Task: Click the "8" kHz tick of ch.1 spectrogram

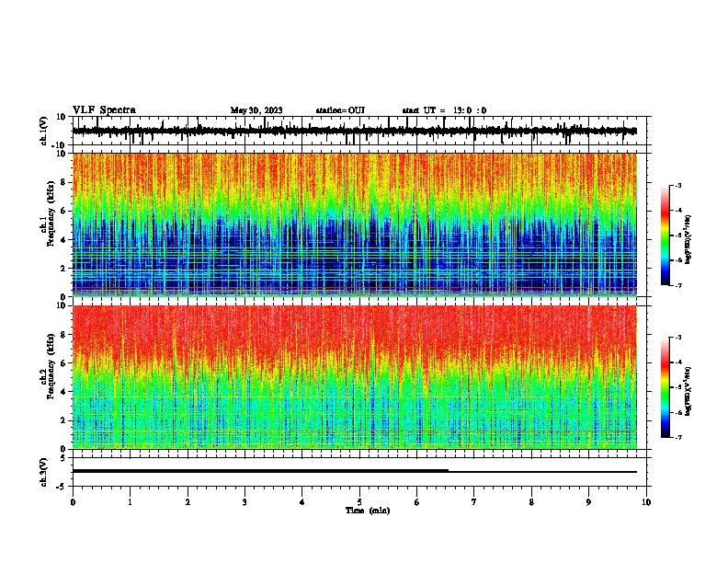Action: [x=63, y=182]
